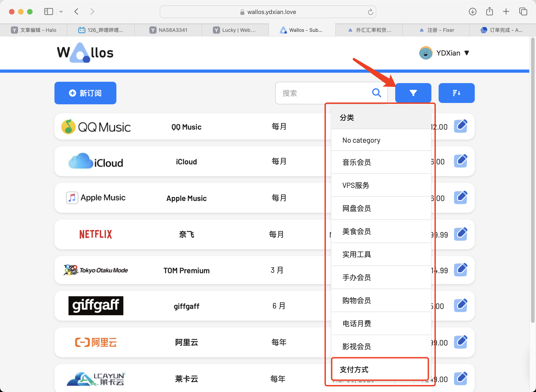Open Safari downloads list

(x=472, y=11)
